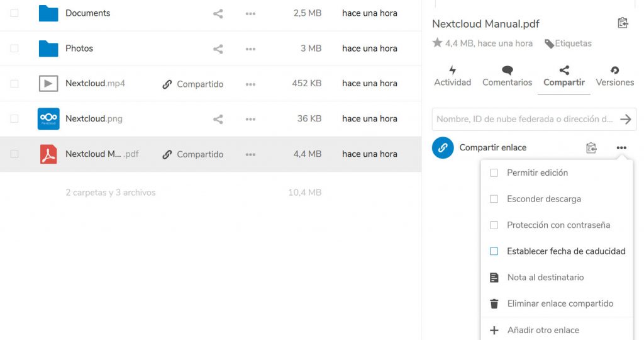The height and width of the screenshot is (340, 644).
Task: Check the Esconder descarga option
Action: click(x=494, y=199)
